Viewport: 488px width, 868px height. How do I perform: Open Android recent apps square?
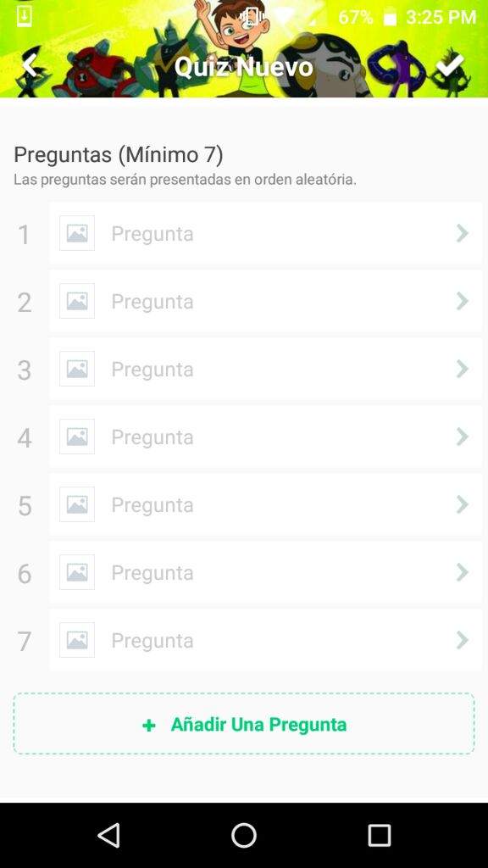click(379, 835)
